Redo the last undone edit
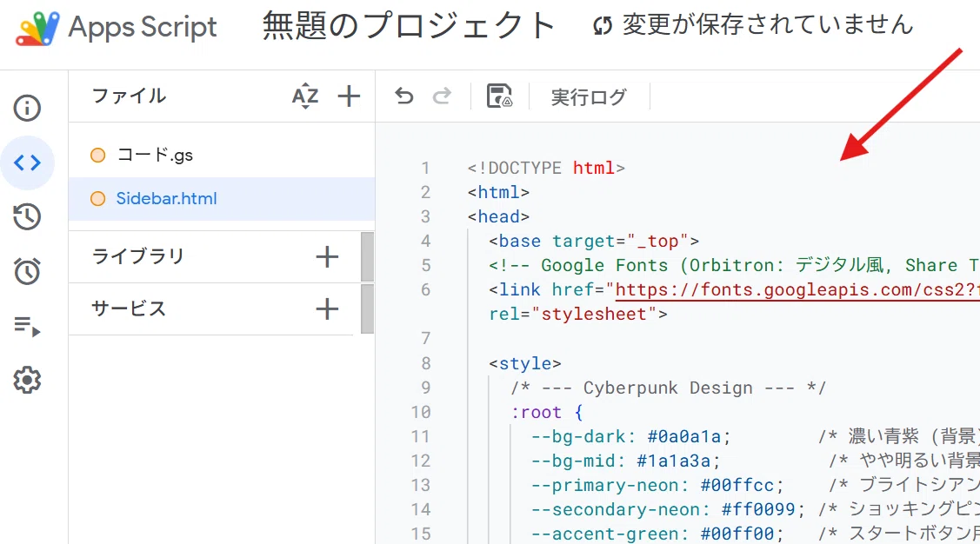980x544 pixels. point(442,96)
